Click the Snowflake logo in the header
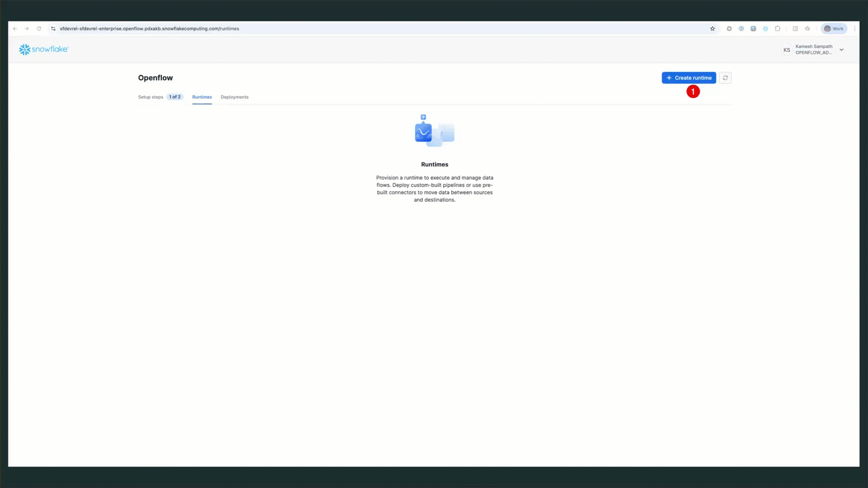This screenshot has height=488, width=868. pos(43,49)
